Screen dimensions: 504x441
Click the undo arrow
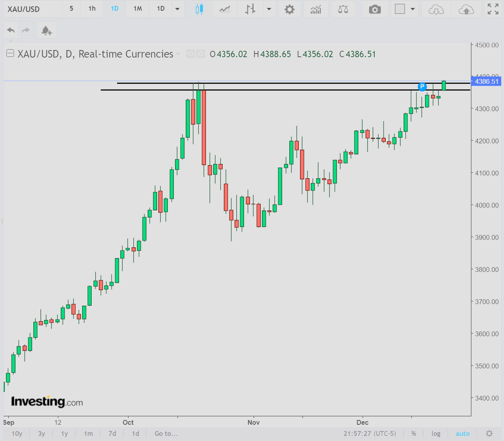(x=11, y=30)
